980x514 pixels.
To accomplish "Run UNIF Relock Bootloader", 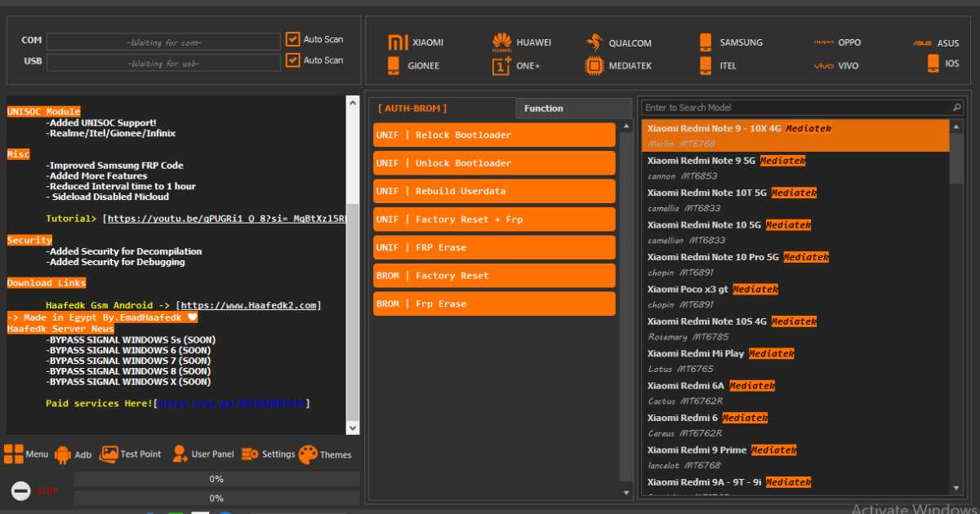I will tap(494, 135).
